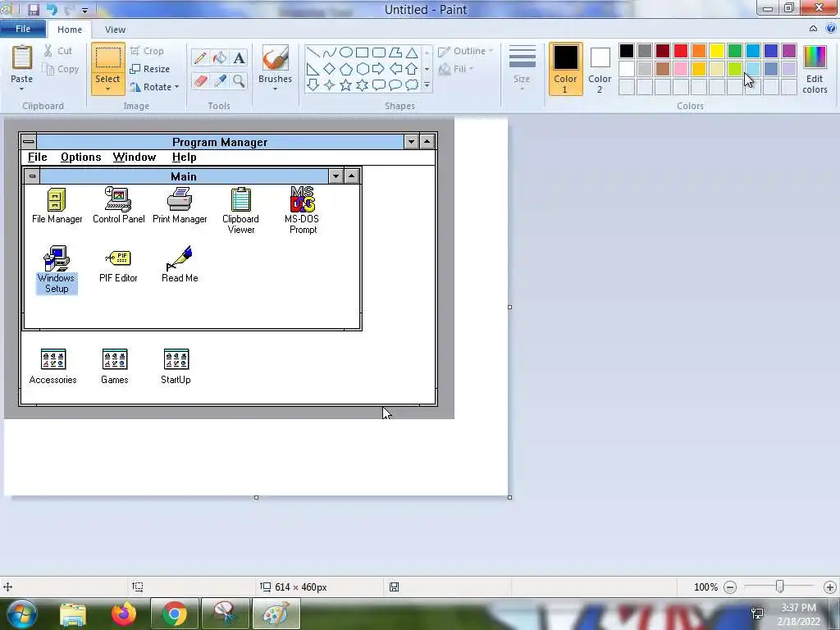Select the Diamond shape
The image size is (840, 630).
[330, 69]
